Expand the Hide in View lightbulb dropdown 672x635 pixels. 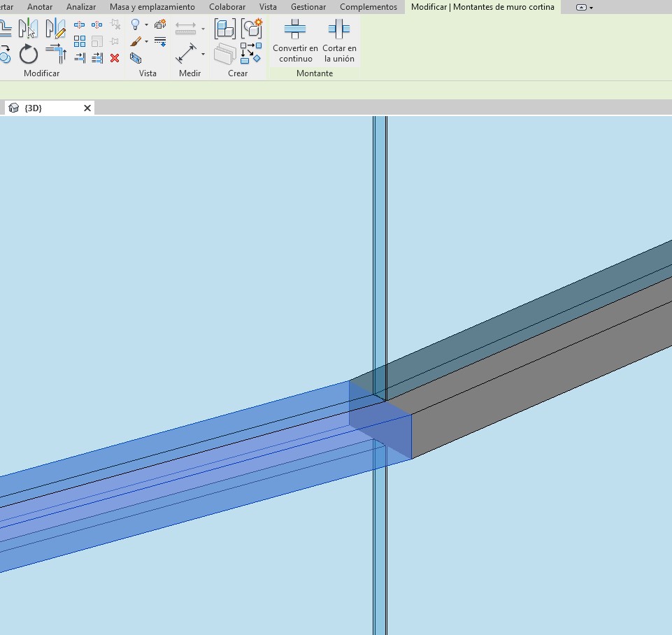(x=146, y=25)
